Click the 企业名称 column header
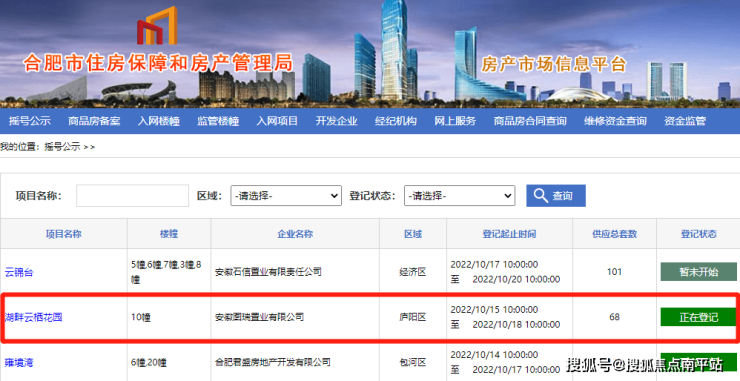Image resolution: width=740 pixels, height=381 pixels. pyautogui.click(x=295, y=234)
